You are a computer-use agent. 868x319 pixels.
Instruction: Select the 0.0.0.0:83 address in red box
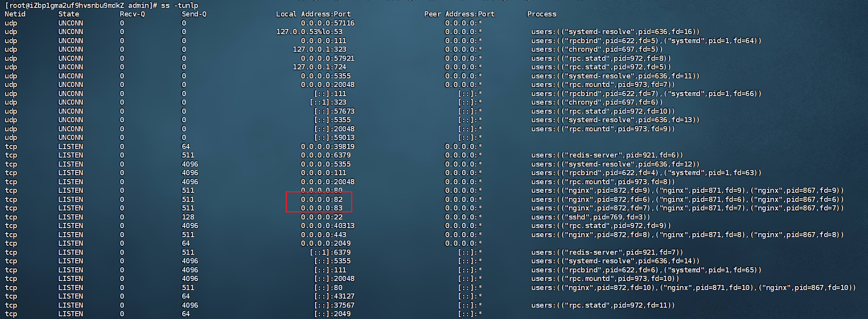point(321,208)
